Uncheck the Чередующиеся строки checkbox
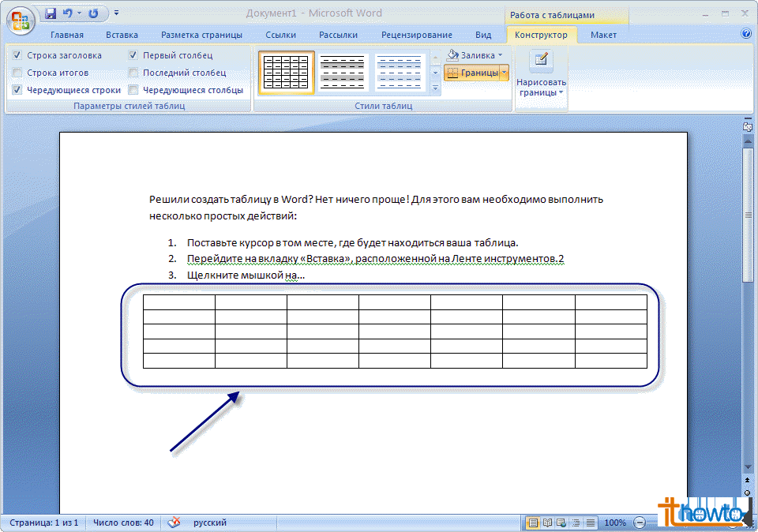 click(17, 90)
